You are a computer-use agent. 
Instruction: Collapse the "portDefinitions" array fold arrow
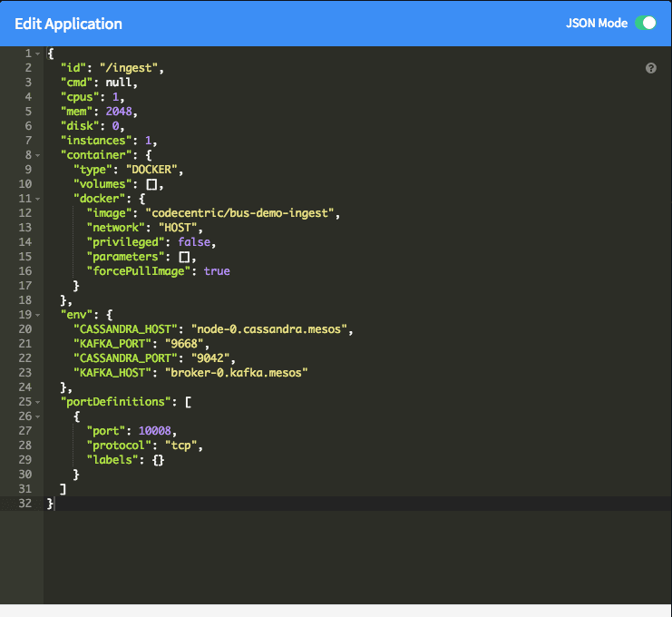(x=37, y=402)
